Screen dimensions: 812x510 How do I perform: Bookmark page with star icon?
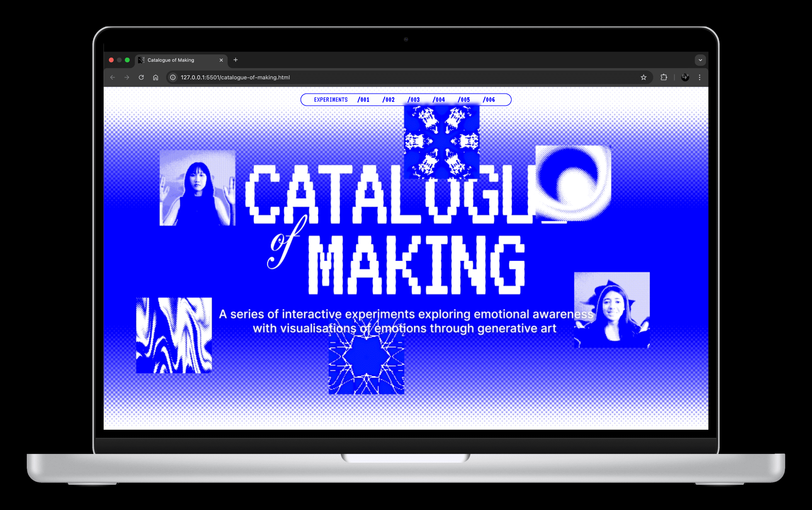[x=643, y=77]
